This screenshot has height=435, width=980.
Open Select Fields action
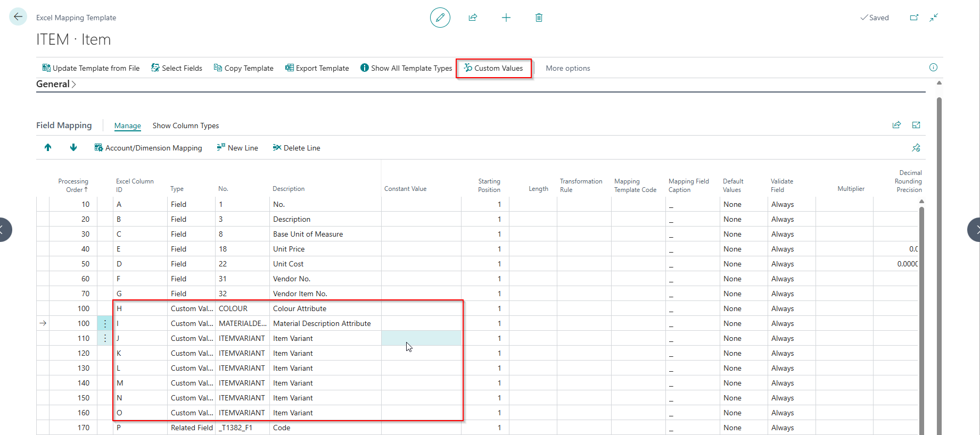177,68
